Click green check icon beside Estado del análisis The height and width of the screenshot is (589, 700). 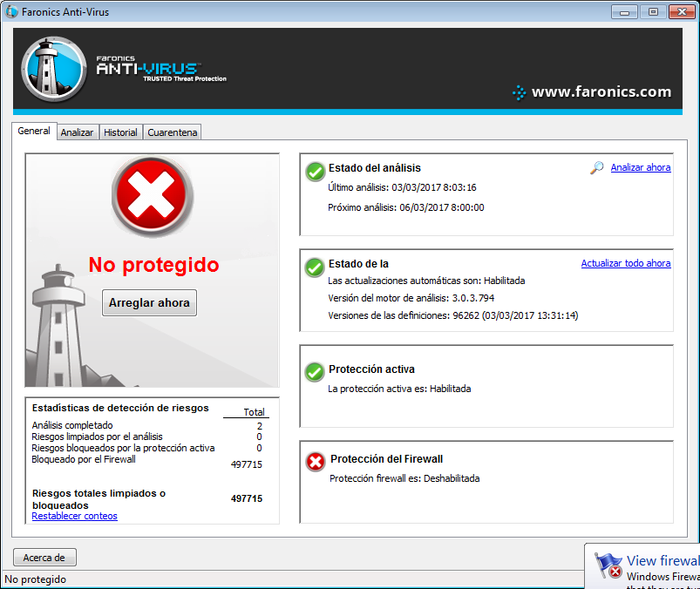(316, 172)
